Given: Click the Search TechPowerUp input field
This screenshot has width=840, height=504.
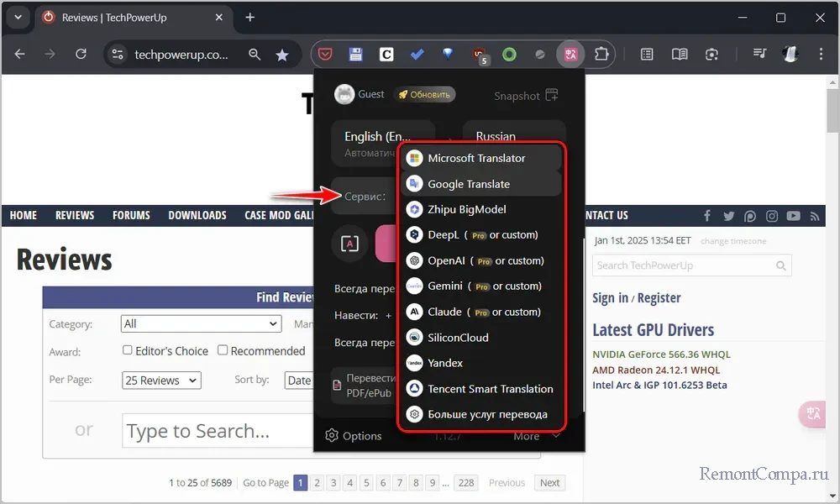Looking at the screenshot, I should coord(683,265).
